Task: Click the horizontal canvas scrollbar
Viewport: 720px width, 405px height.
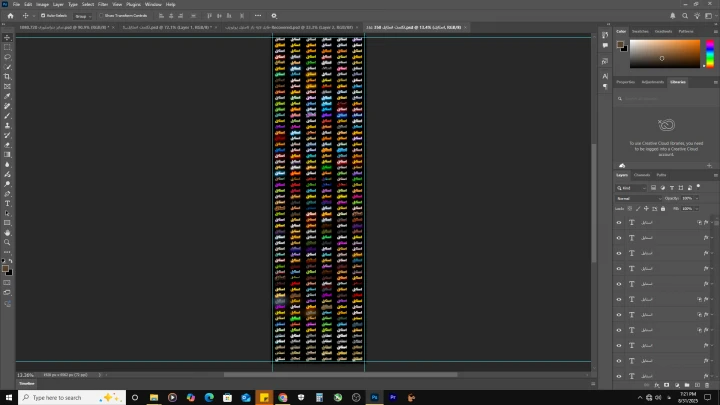Action: pos(340,375)
